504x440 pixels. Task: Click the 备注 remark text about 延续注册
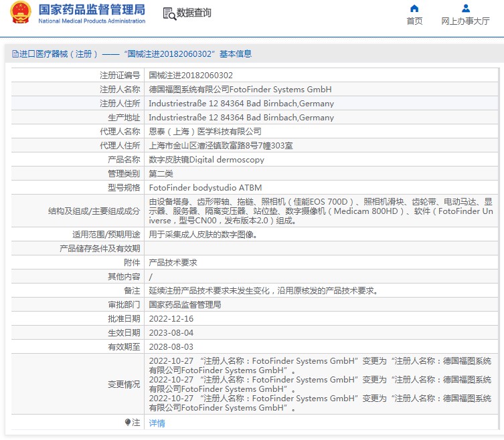tap(263, 291)
